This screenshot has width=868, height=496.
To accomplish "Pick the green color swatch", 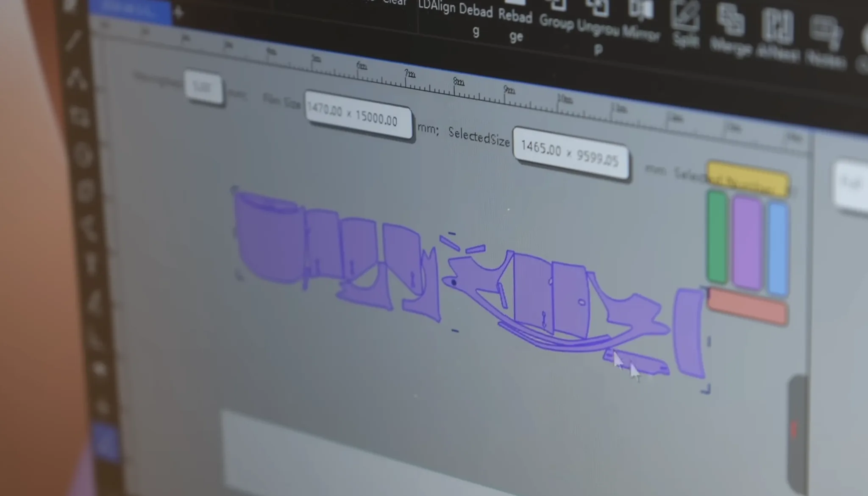I will coord(717,237).
